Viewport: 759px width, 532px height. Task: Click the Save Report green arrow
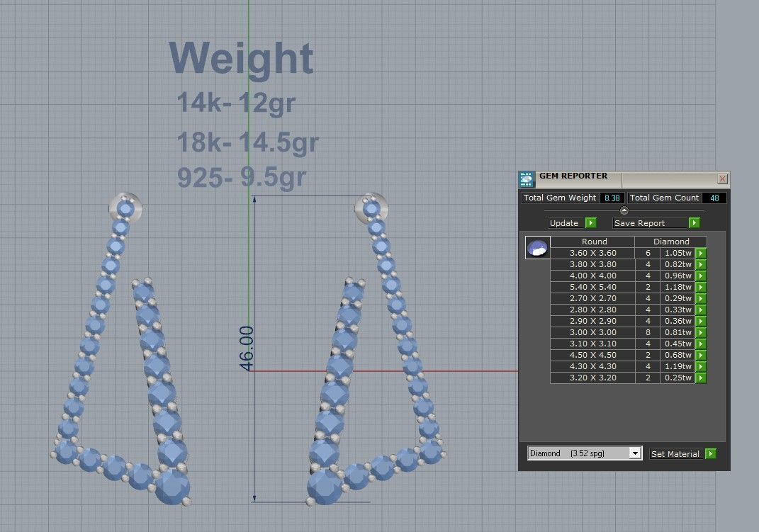[694, 223]
